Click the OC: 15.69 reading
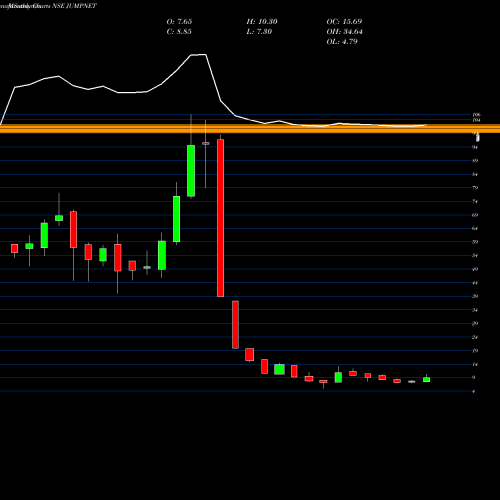Viewport: 500px width, 500px height. click(344, 22)
